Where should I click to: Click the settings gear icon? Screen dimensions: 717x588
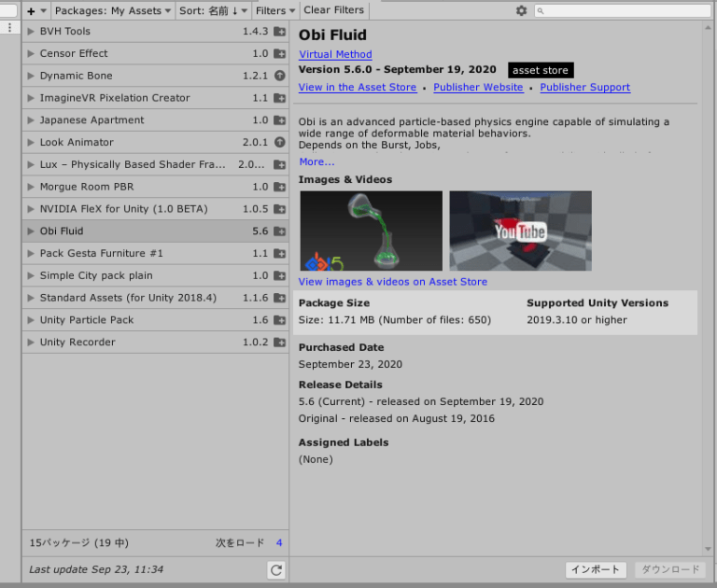521,10
